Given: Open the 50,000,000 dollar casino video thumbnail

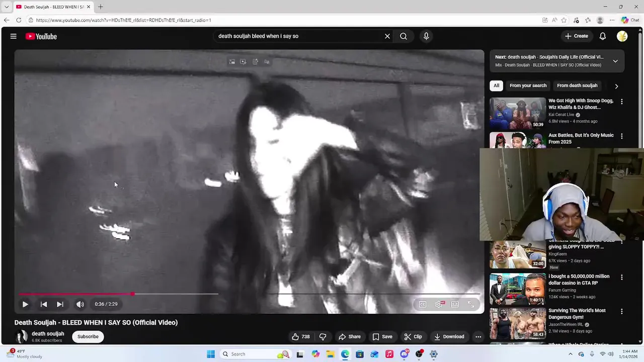Looking at the screenshot, I should 518,289.
